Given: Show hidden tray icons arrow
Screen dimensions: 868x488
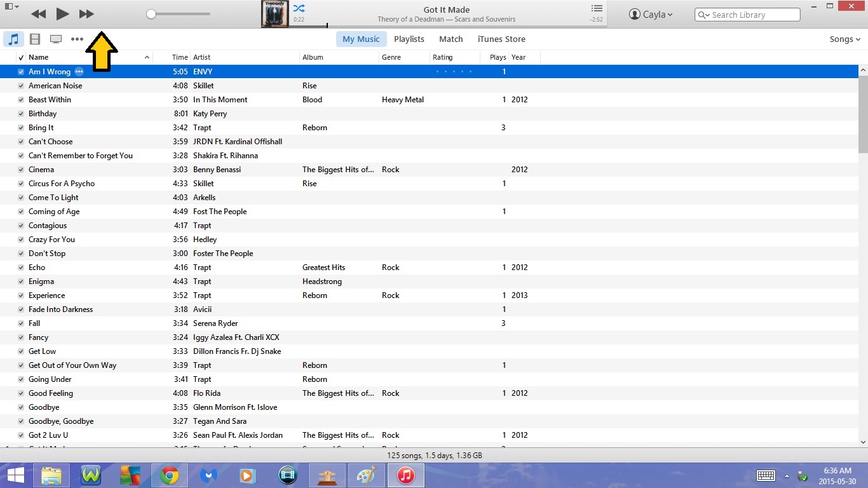Looking at the screenshot, I should [787, 476].
